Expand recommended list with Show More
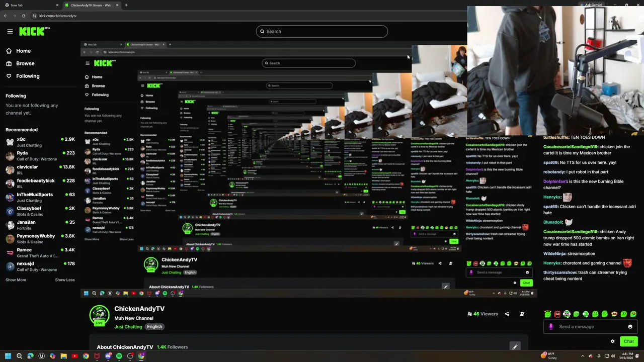 click(16, 280)
